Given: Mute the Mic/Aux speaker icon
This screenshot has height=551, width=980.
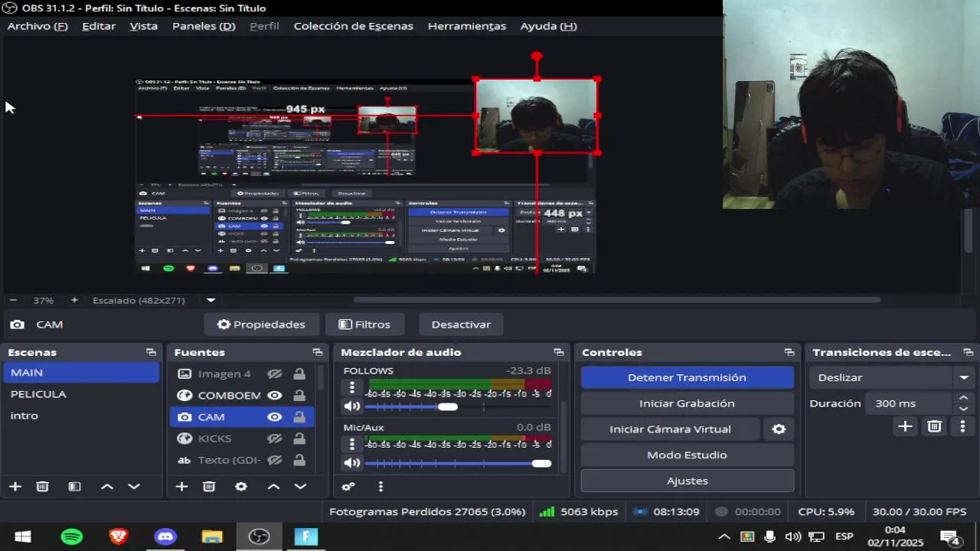Looking at the screenshot, I should [x=352, y=463].
